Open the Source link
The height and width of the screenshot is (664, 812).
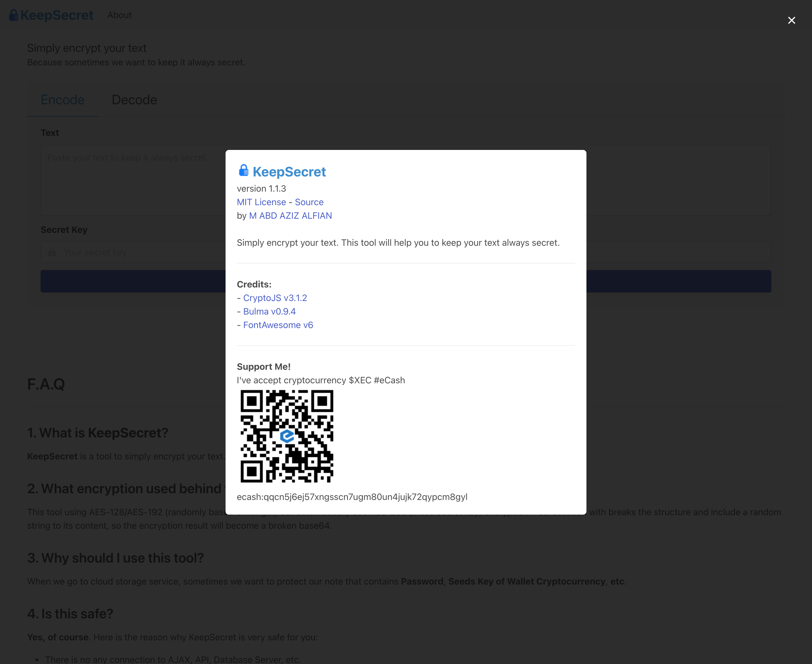click(x=309, y=202)
